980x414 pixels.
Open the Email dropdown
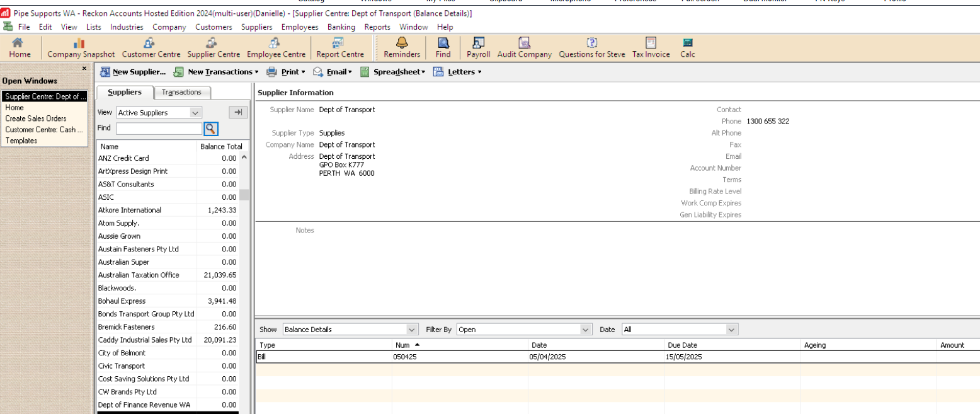[333, 72]
